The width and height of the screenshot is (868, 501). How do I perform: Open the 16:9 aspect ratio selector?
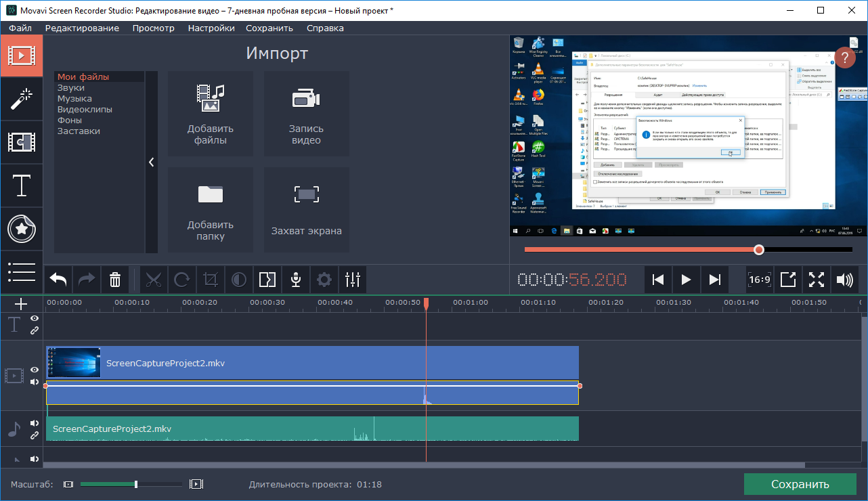759,279
